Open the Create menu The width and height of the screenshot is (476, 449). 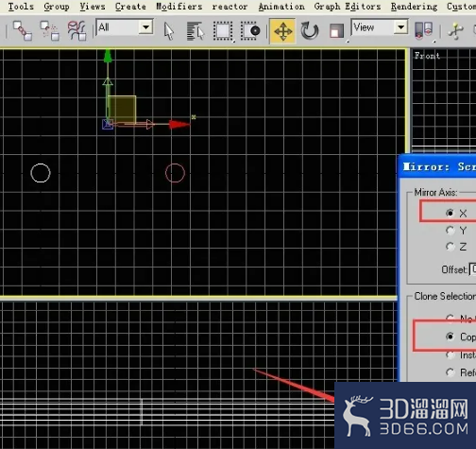(x=130, y=7)
